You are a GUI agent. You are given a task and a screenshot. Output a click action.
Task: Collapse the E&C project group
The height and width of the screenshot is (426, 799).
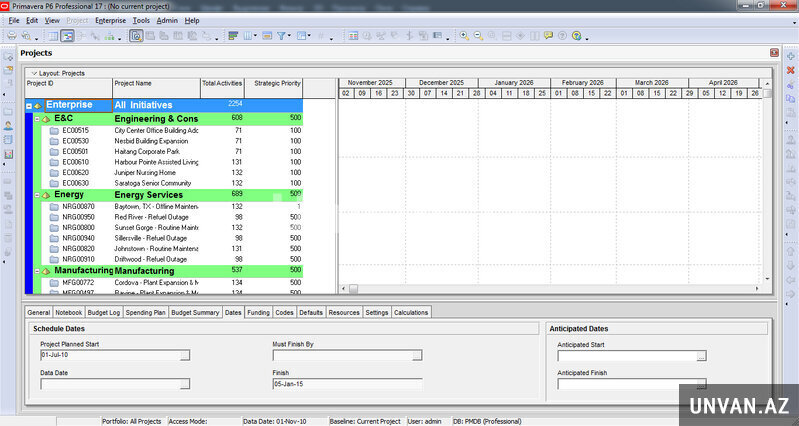pos(36,119)
